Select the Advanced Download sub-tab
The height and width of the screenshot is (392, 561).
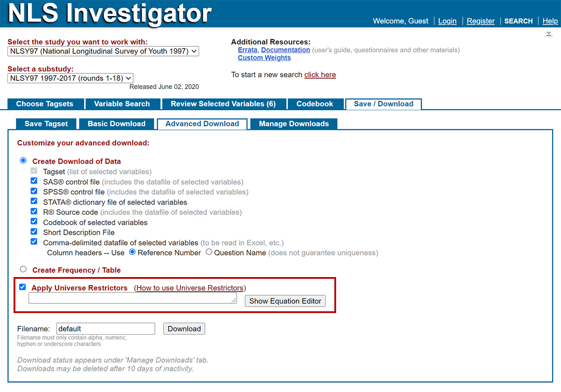click(x=202, y=124)
